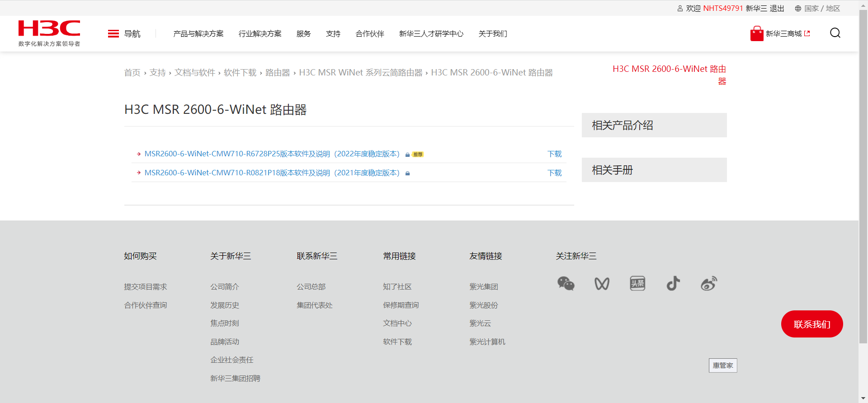Open the butterfly-shaped social icon
Image resolution: width=868 pixels, height=403 pixels.
click(602, 284)
